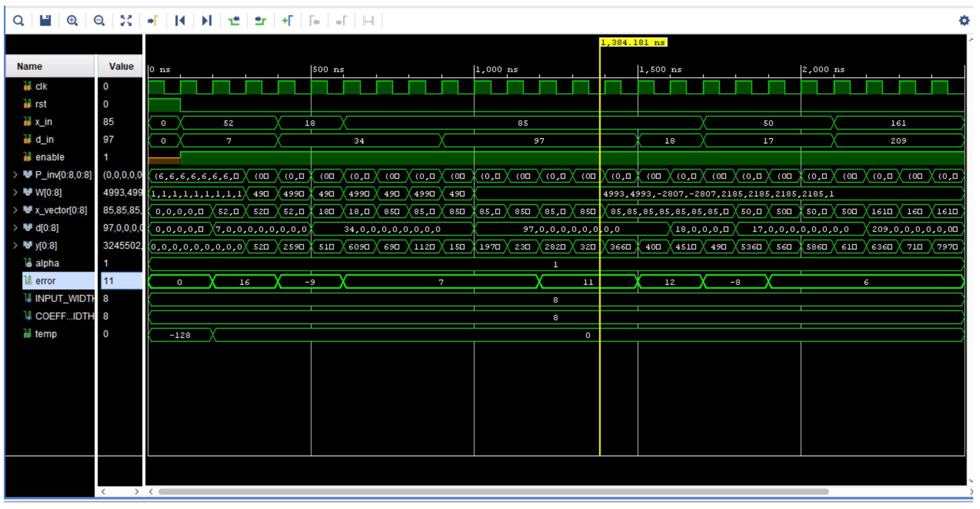Click the Add Marker icon
The height and width of the screenshot is (509, 980).
pyautogui.click(x=287, y=20)
